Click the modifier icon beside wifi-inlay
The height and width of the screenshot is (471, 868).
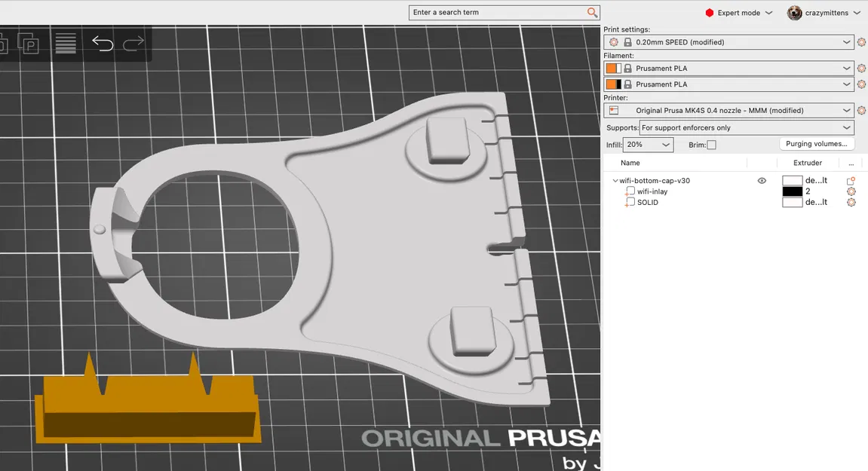point(630,191)
